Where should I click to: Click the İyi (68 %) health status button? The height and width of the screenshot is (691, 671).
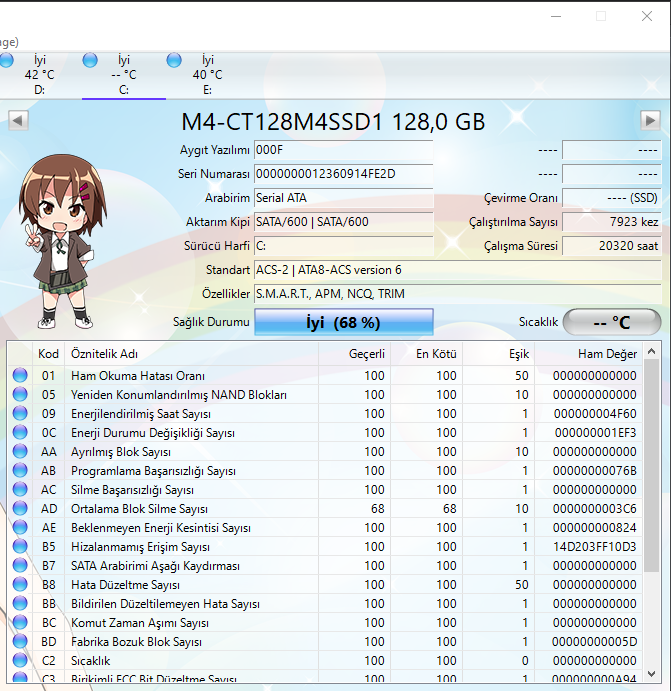pyautogui.click(x=343, y=322)
